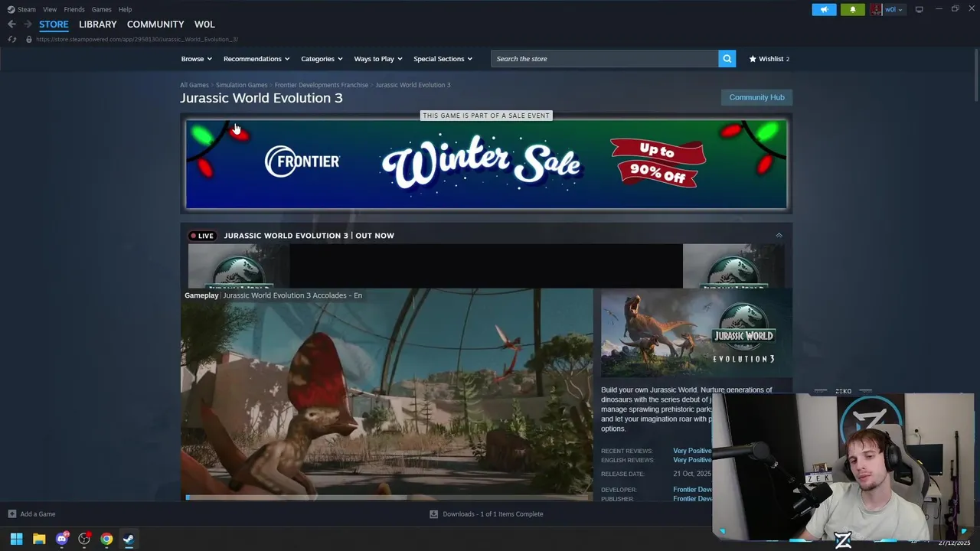The image size is (980, 551).
Task: Switch to the STORE tab
Action: [x=54, y=24]
